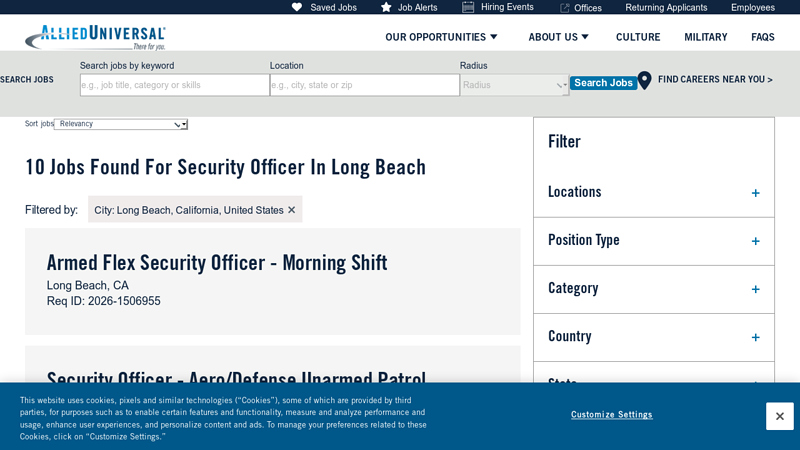Image resolution: width=800 pixels, height=450 pixels.
Task: Open the Employees link
Action: click(753, 8)
